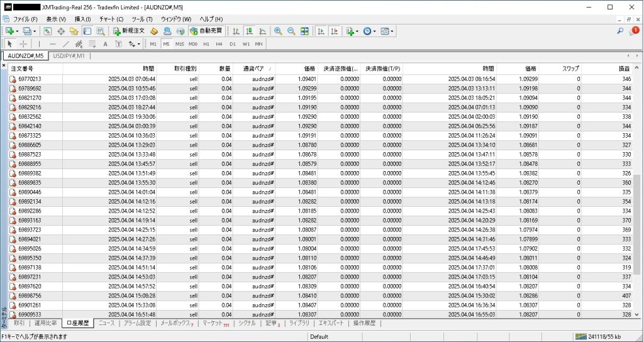Sort by 損益 column header
Screen dimensions: 644x342
click(x=623, y=68)
